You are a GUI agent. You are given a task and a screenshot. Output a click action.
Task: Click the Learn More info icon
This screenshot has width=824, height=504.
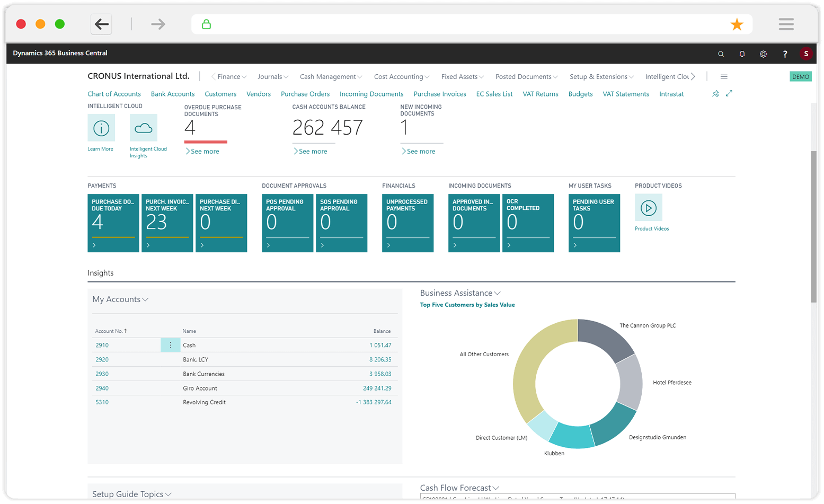(x=101, y=128)
